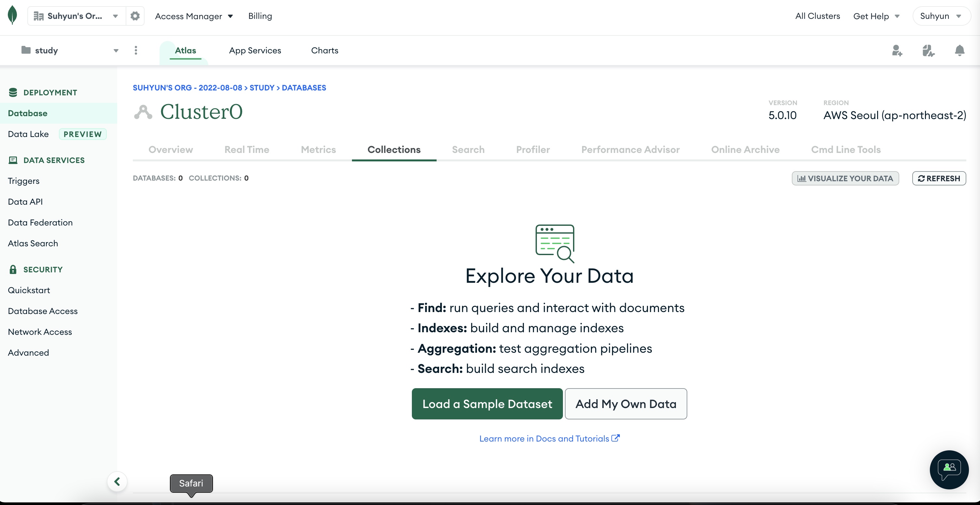Switch to the App Services tab
The image size is (980, 505).
(x=255, y=50)
